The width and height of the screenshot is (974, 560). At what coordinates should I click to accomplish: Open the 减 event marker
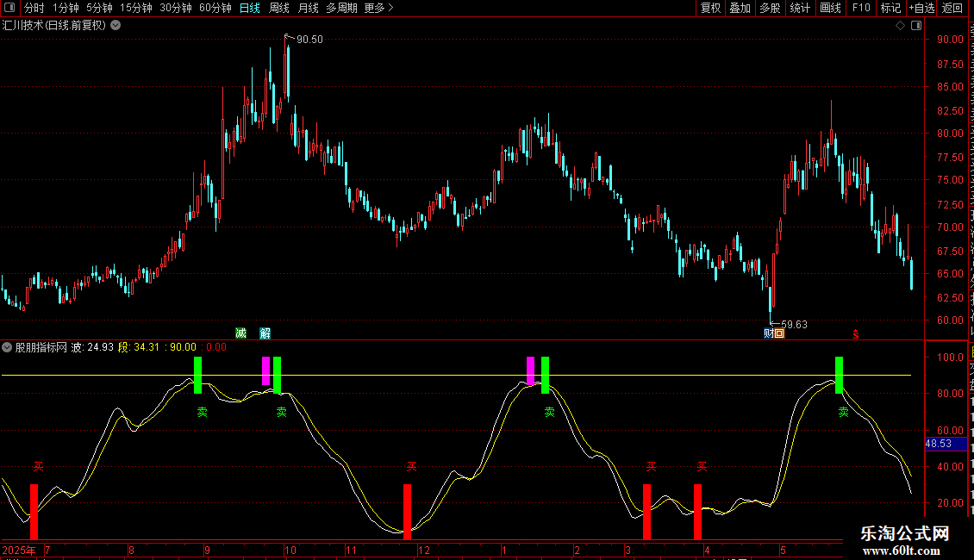click(x=241, y=333)
